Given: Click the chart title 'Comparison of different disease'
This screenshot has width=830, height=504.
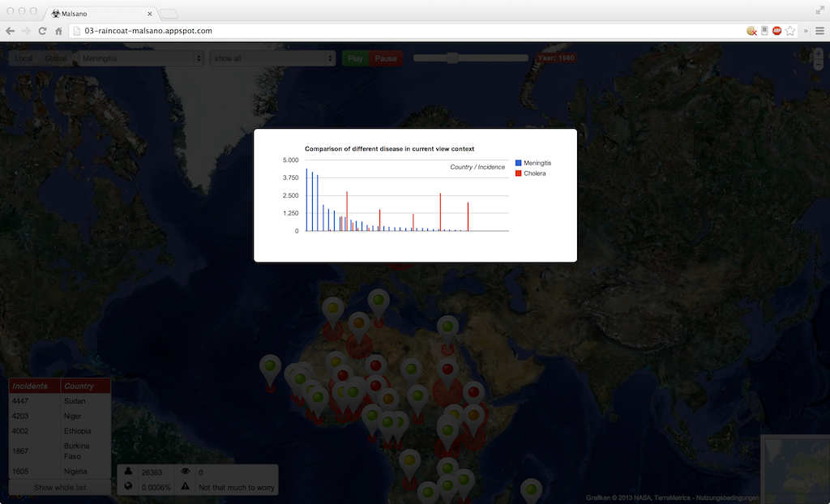Looking at the screenshot, I should coord(390,149).
